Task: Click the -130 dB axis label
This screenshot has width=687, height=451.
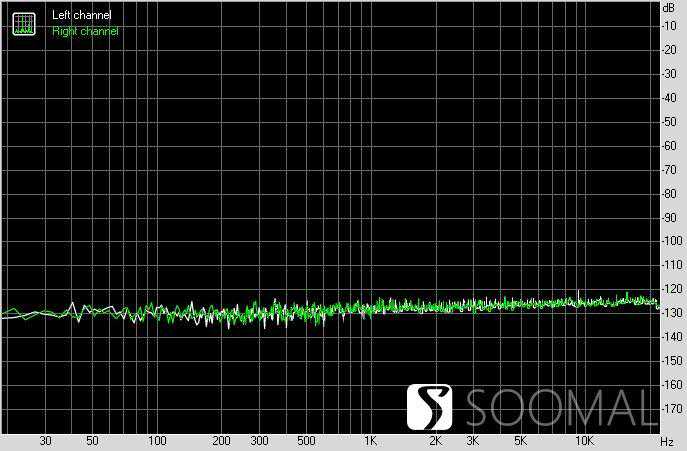Action: click(668, 313)
